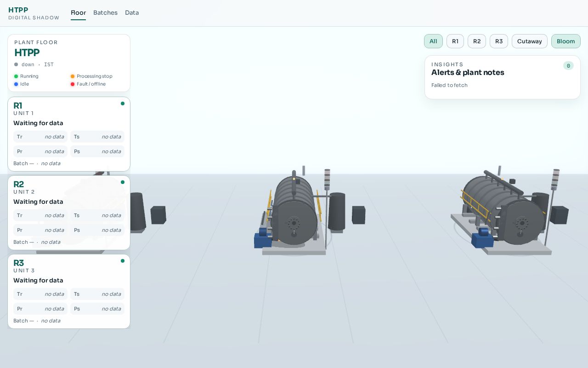Click the R3 status dot indicator
This screenshot has height=368, width=588.
(x=123, y=261)
